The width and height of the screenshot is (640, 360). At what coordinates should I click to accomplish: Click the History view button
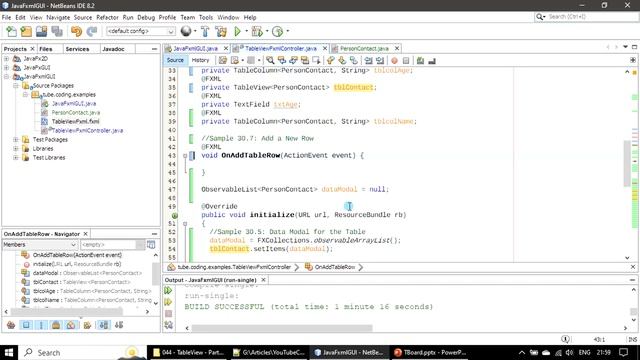(200, 60)
